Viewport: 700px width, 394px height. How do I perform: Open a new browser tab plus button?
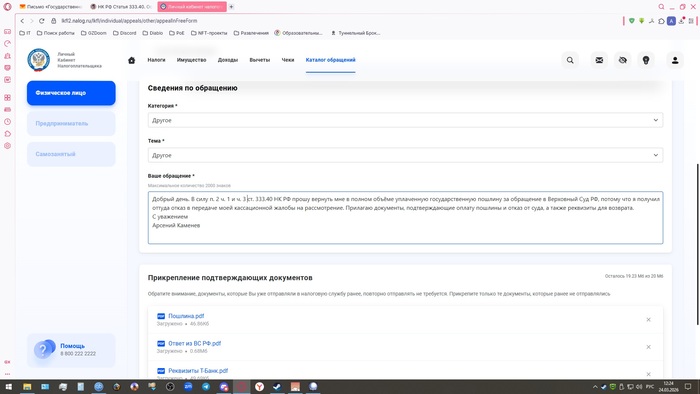click(x=231, y=7)
